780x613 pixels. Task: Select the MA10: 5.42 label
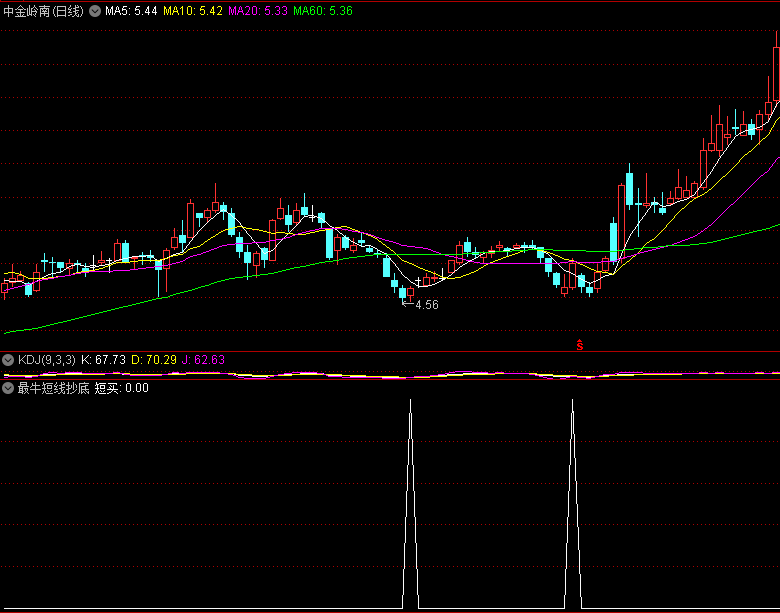(x=193, y=11)
